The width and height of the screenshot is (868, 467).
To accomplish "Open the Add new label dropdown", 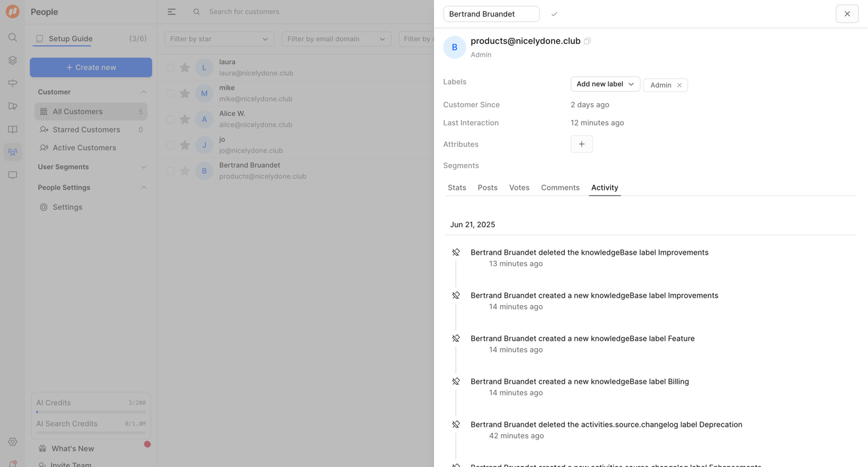I will point(605,84).
